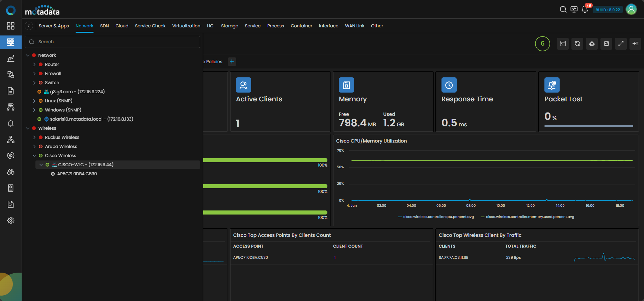The width and height of the screenshot is (644, 301).
Task: Open the Dashboards grid icon in sidebar
Action: (x=11, y=26)
